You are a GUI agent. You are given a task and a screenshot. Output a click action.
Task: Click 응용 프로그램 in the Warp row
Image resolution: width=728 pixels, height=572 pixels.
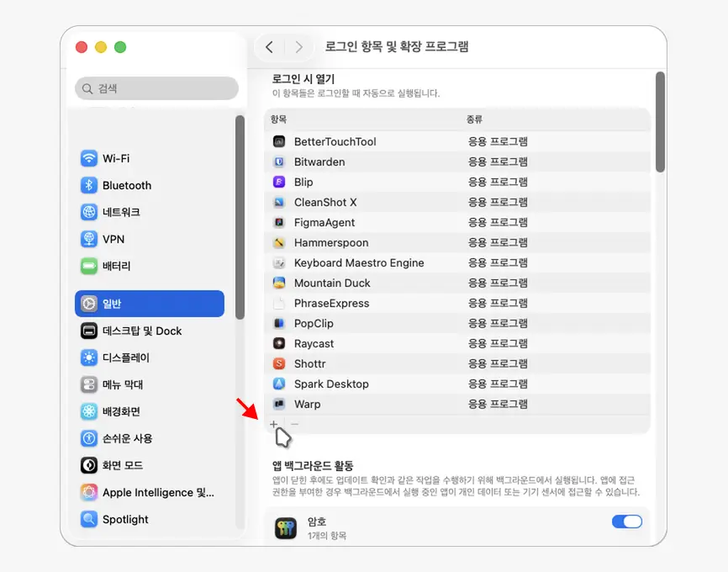(x=498, y=404)
